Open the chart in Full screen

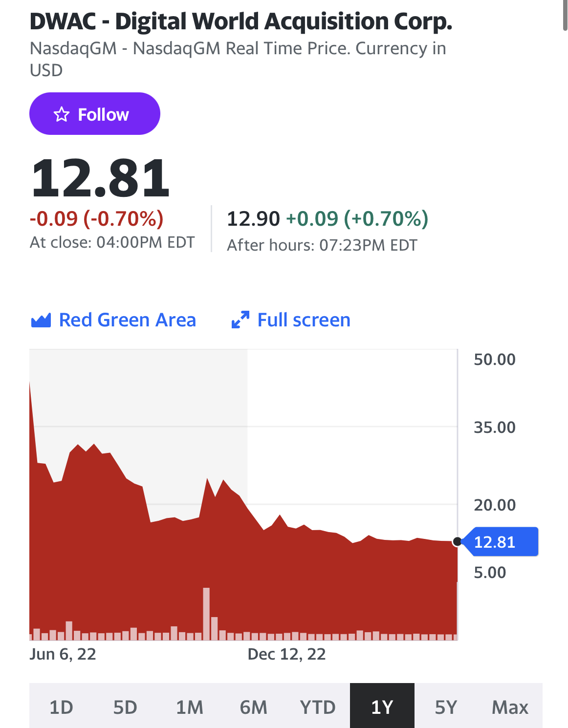304,320
